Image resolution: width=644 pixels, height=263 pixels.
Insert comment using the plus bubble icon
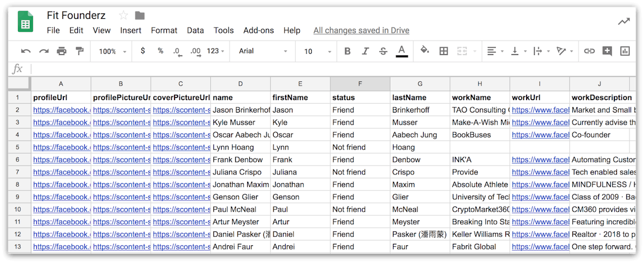tap(607, 51)
